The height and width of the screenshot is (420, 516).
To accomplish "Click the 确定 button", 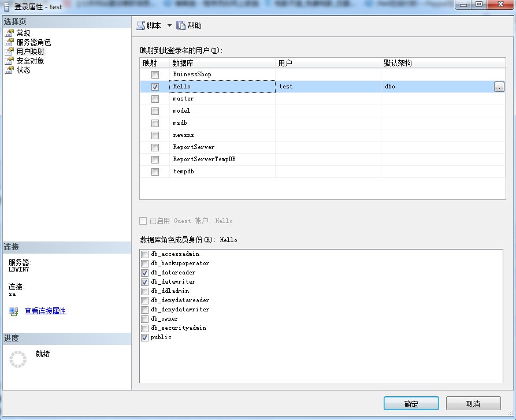I will 411,404.
